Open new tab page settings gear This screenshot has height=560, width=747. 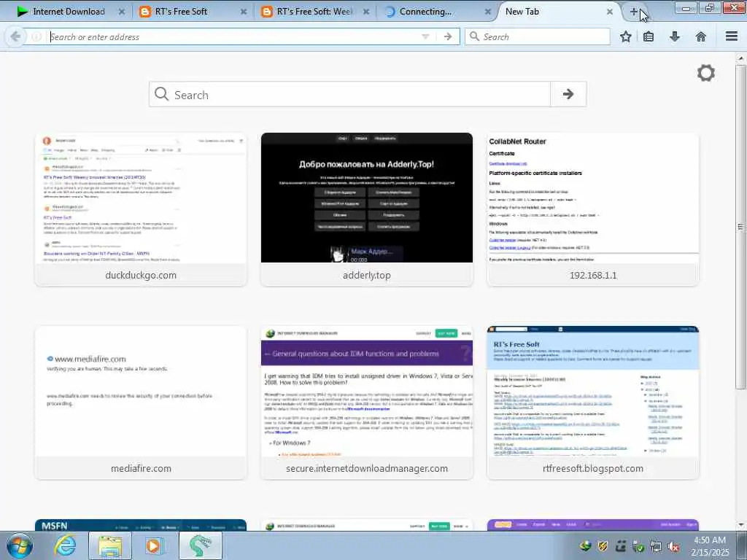(x=706, y=73)
